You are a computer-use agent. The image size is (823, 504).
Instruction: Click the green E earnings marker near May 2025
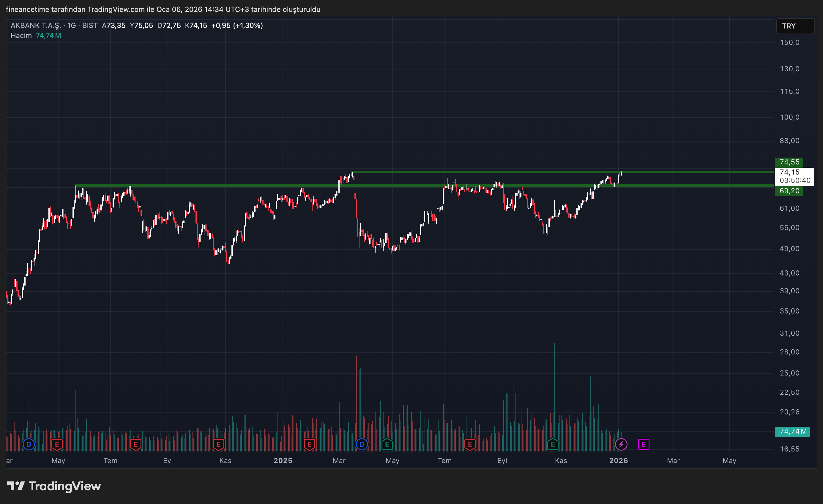387,444
